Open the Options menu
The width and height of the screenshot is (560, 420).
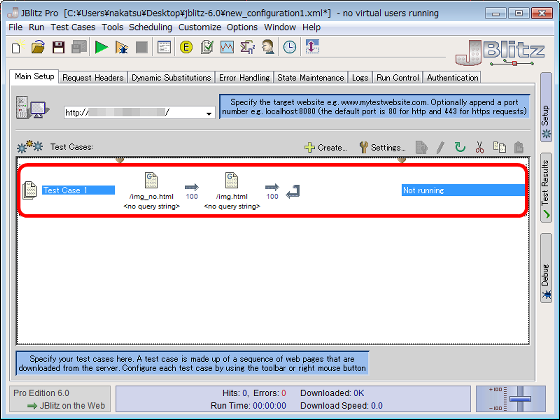pos(242,27)
